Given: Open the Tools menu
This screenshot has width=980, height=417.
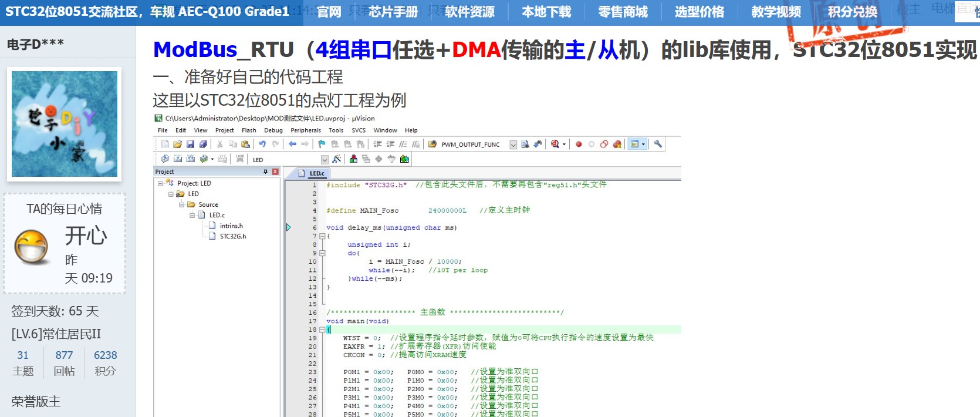Looking at the screenshot, I should click(x=336, y=130).
